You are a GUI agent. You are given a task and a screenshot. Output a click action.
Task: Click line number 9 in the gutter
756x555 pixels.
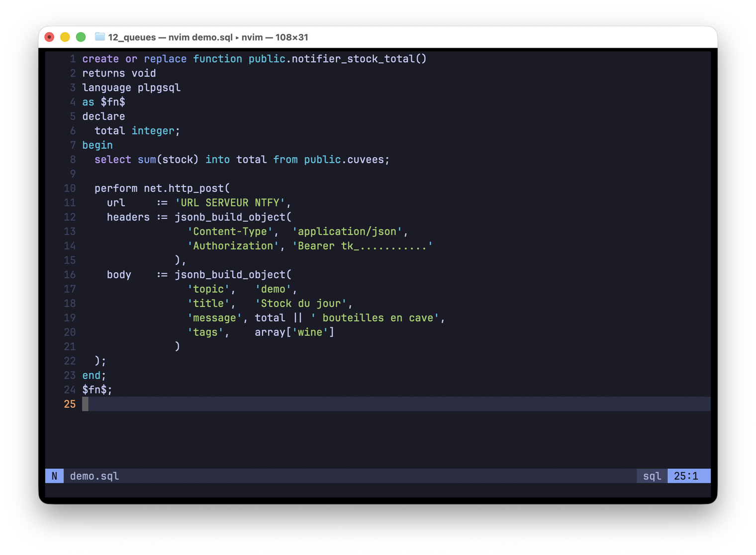point(73,174)
